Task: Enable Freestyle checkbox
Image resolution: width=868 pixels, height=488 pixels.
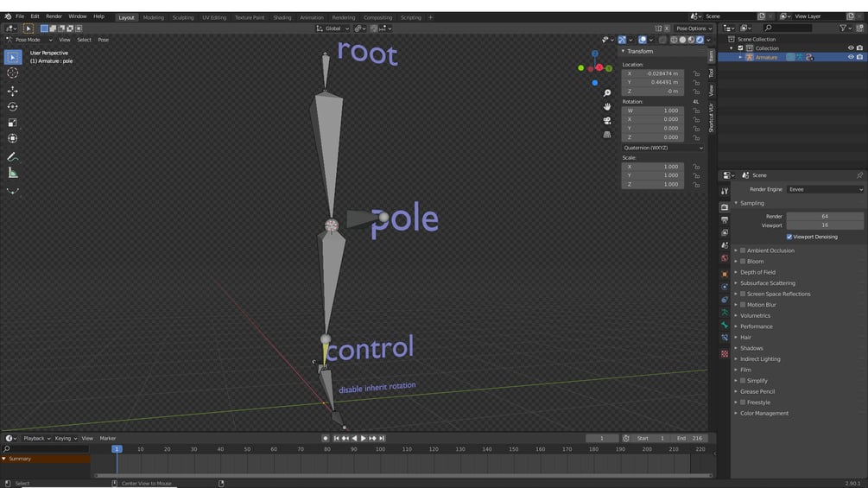Action: tap(743, 402)
